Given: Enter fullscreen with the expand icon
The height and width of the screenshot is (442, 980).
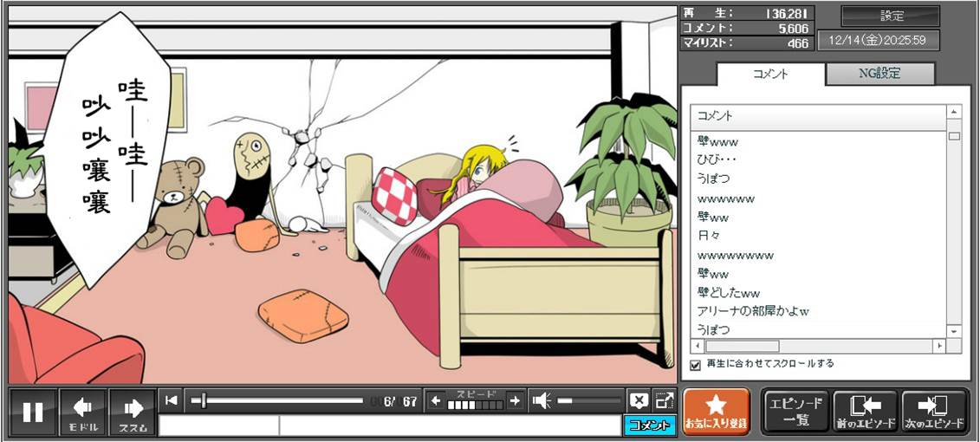Looking at the screenshot, I should (664, 400).
